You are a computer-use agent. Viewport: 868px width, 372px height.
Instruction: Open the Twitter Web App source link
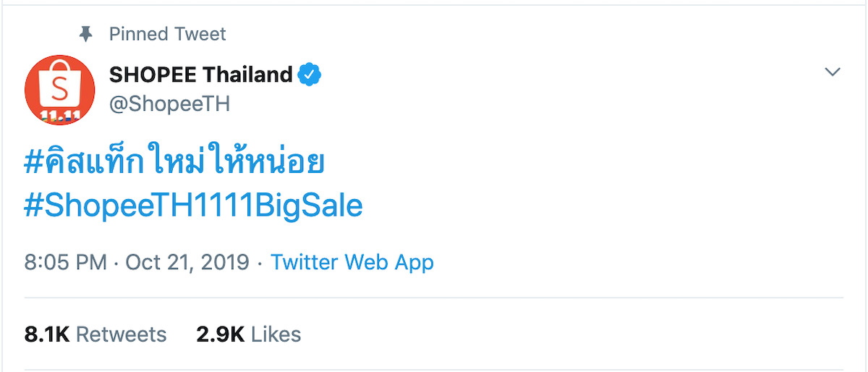[352, 261]
